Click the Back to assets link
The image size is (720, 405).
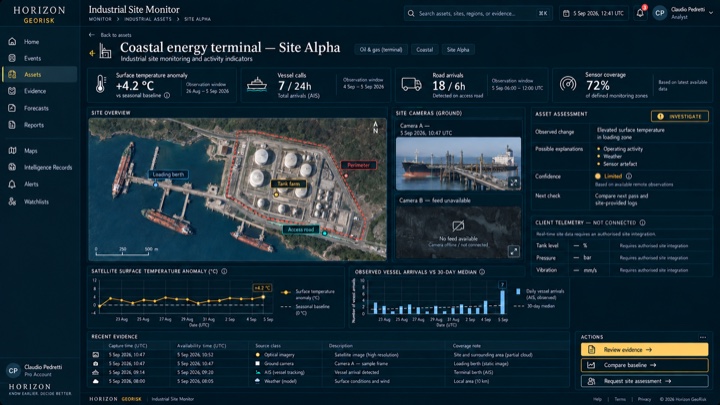[x=111, y=35]
